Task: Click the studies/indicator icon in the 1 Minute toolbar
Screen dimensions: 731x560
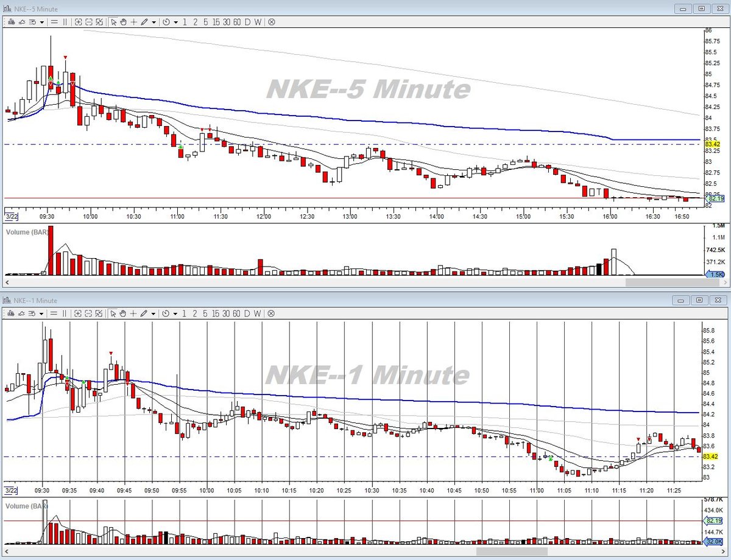Action: pos(21,313)
